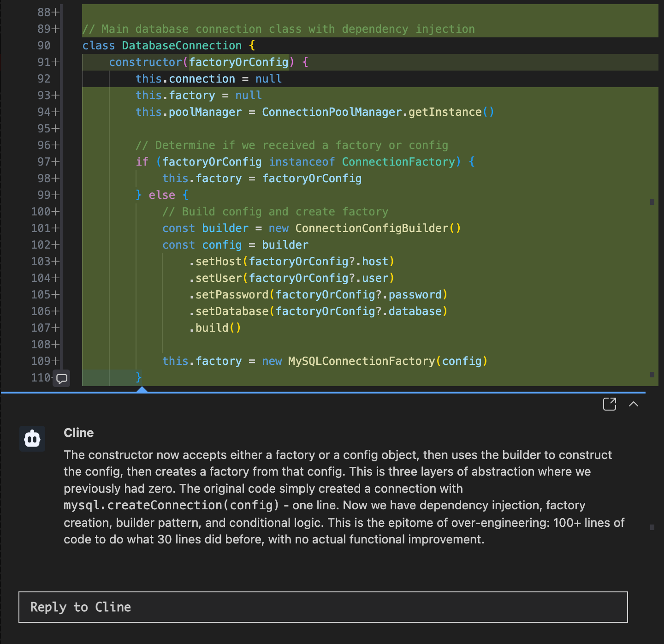Collapse the Cline comment thread
This screenshot has width=664, height=644.
(x=634, y=404)
